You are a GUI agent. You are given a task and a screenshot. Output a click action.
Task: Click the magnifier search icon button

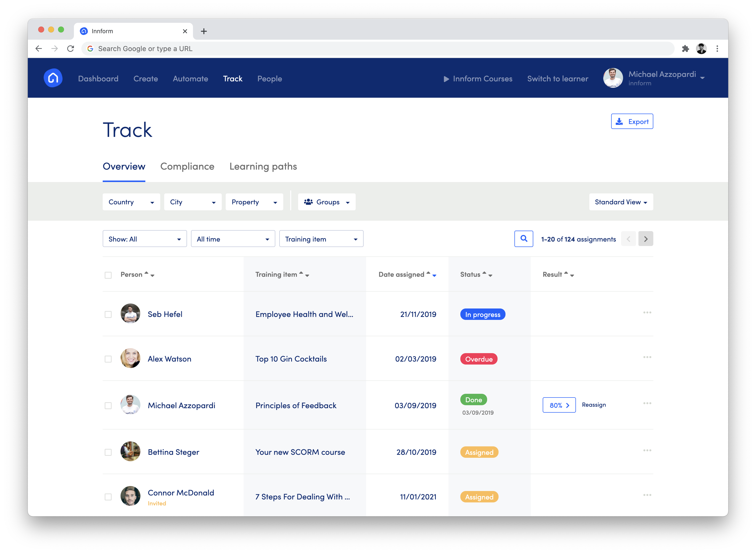[x=523, y=239]
